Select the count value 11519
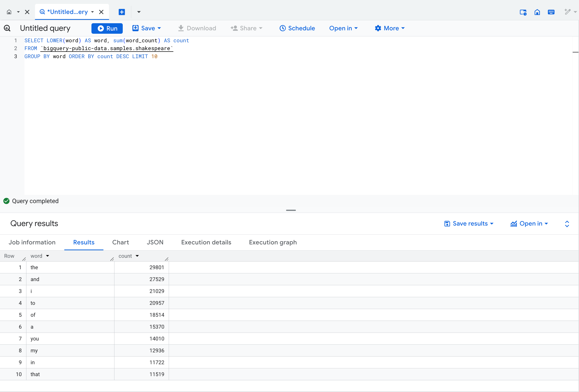579x392 pixels. pos(142,374)
